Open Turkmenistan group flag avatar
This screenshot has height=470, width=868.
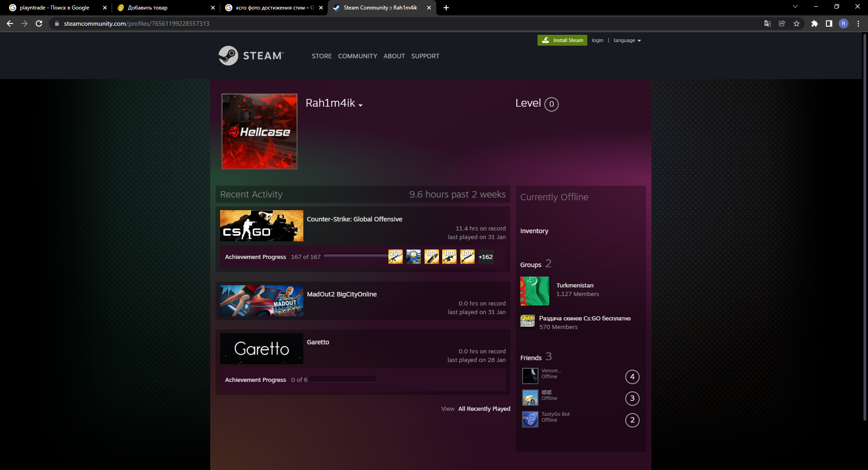coord(535,291)
